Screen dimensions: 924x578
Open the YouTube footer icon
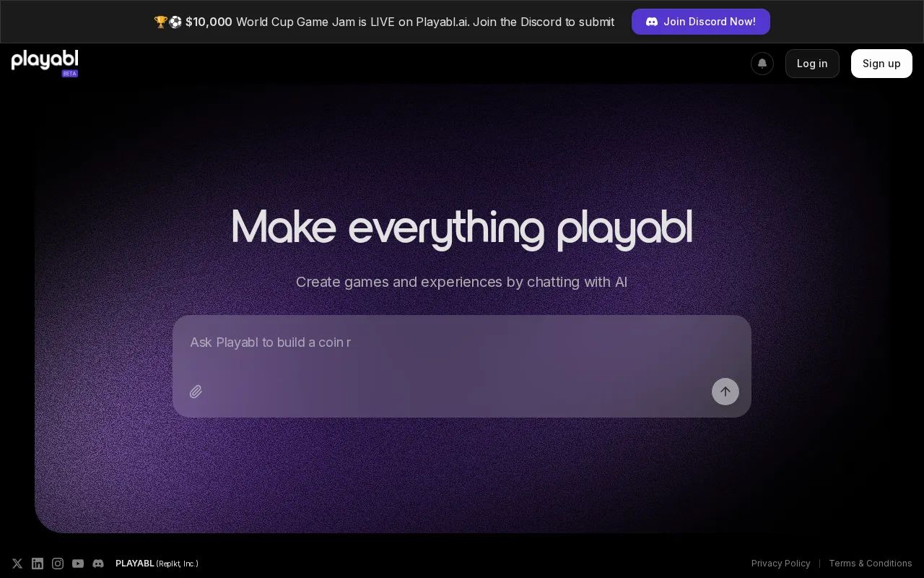(x=78, y=564)
